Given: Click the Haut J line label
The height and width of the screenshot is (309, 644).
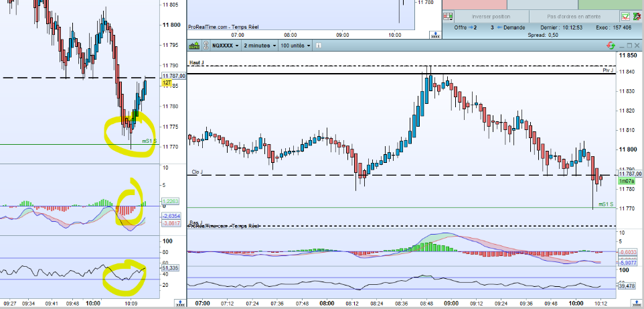Looking at the screenshot, I should (x=196, y=63).
